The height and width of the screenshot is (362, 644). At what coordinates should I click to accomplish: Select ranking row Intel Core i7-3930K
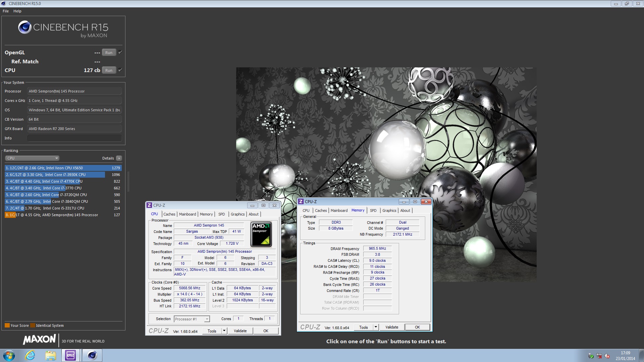tap(63, 175)
